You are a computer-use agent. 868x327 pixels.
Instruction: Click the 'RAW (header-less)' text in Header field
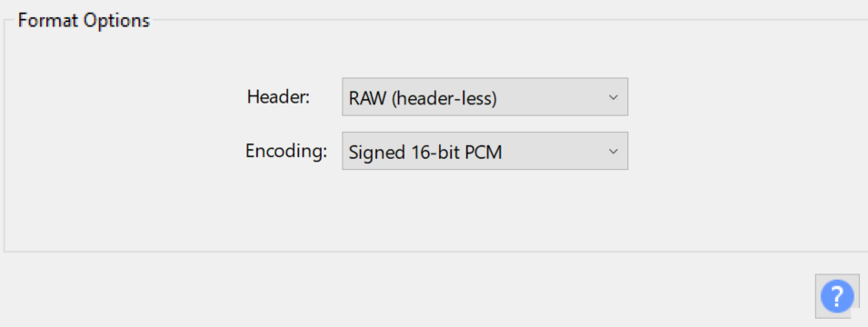pos(423,98)
